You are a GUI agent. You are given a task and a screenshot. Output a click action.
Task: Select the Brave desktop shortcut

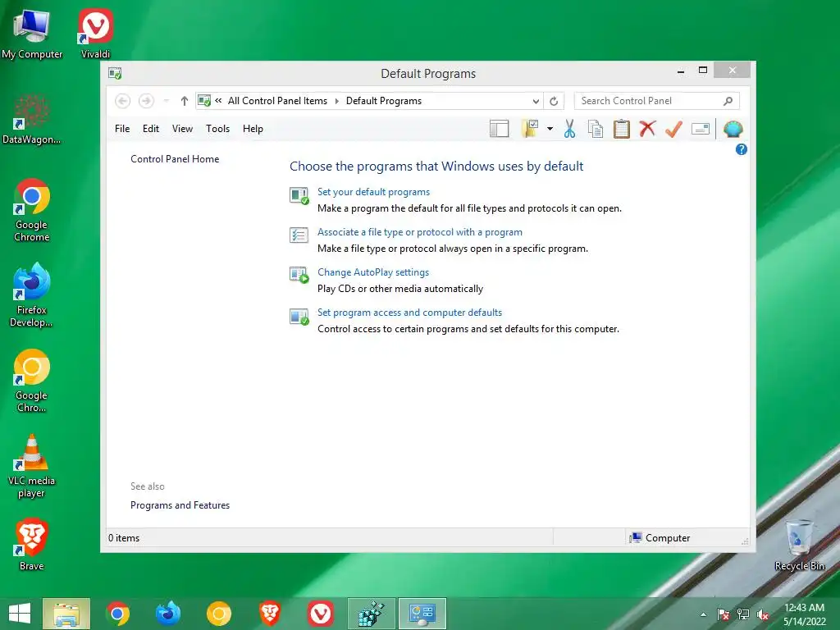(x=32, y=545)
